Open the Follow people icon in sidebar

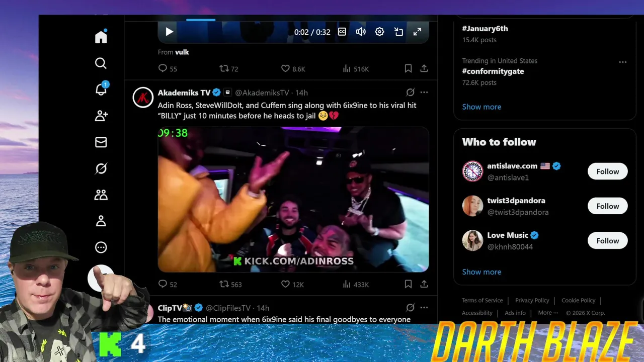tap(101, 116)
